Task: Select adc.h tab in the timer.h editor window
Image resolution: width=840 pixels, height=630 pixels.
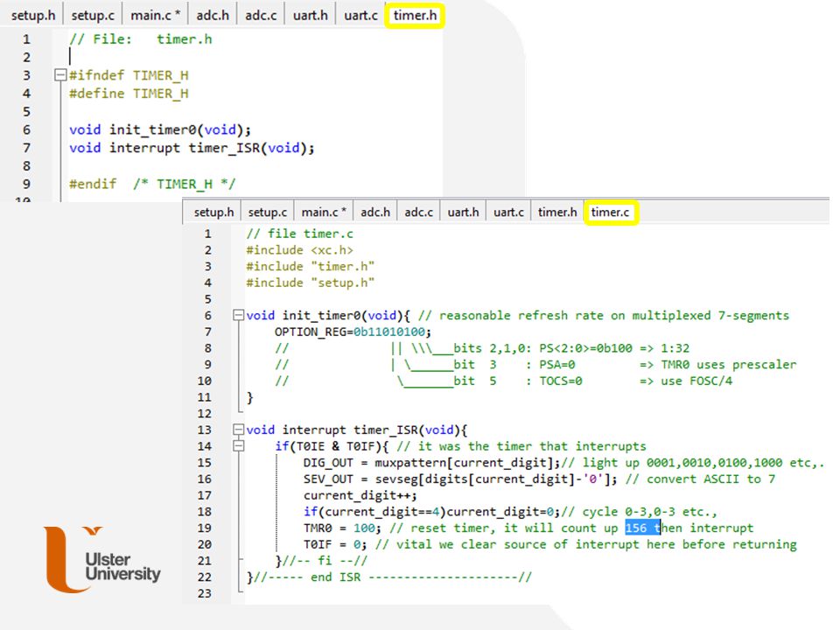Action: [x=213, y=15]
